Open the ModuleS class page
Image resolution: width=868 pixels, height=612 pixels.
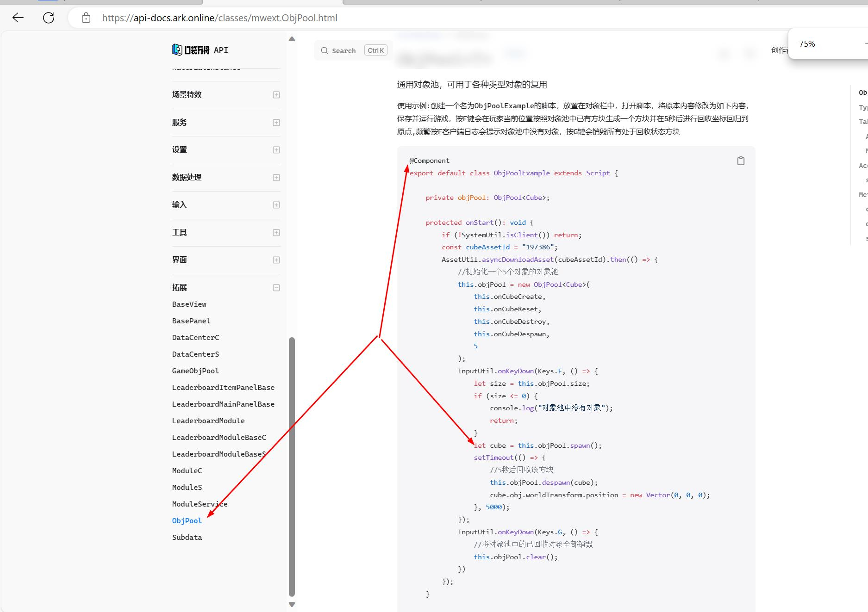tap(187, 488)
